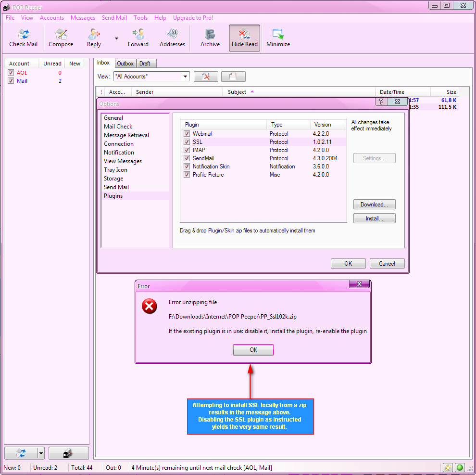
Task: Click OK in the Options dialog
Action: 348,263
